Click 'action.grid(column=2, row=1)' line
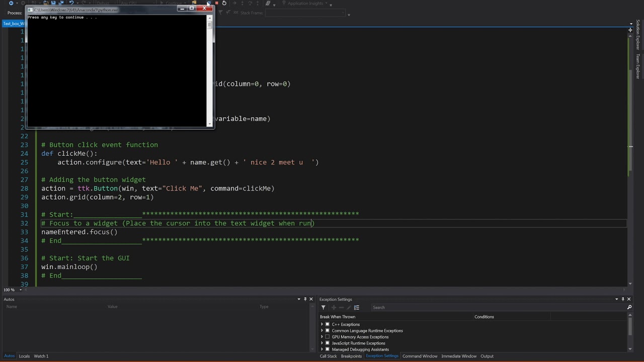The width and height of the screenshot is (644, 362). click(x=98, y=198)
